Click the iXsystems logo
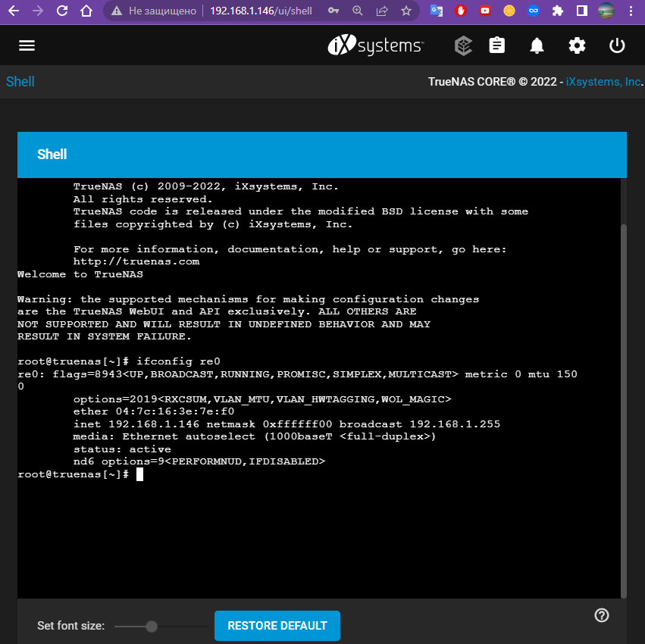645x644 pixels. pos(376,45)
